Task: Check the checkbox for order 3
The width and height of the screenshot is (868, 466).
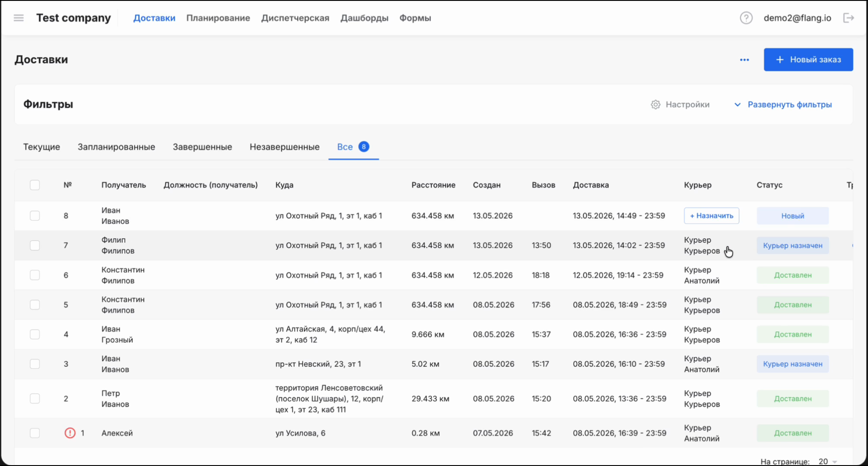Action: [x=35, y=364]
